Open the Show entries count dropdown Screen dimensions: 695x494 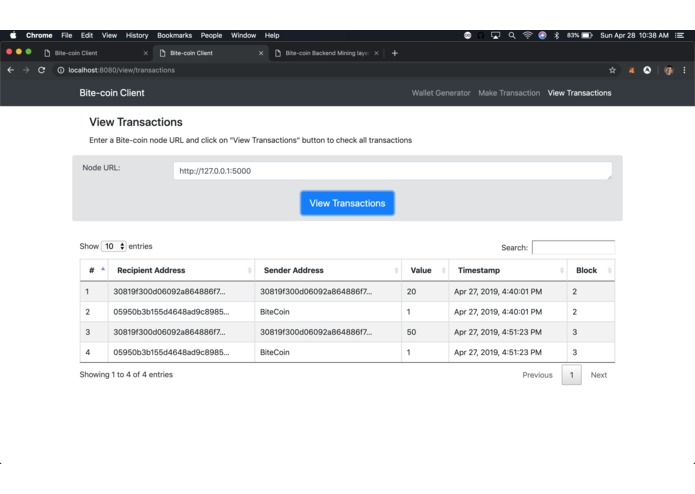click(114, 246)
